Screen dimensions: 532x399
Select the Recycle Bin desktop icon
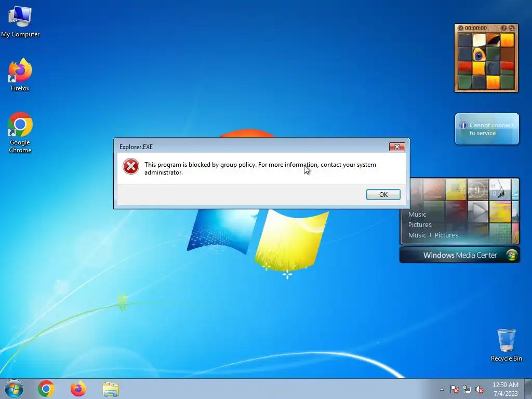coord(506,345)
